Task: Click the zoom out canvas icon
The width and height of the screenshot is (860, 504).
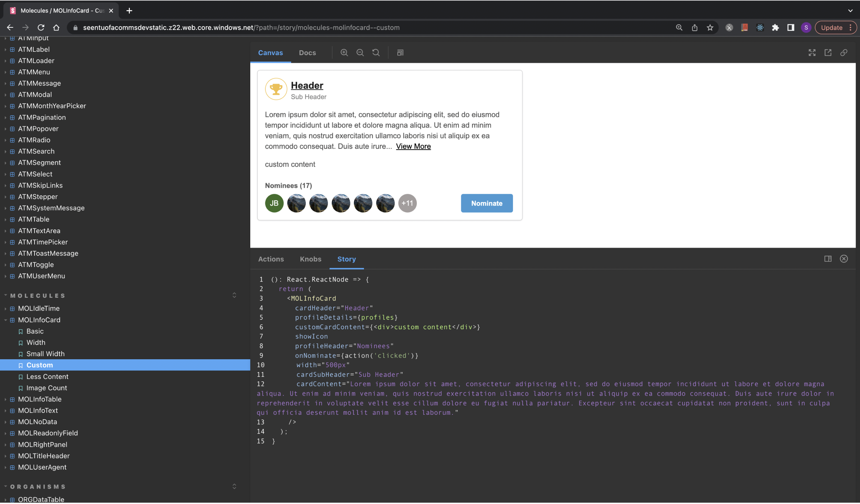Action: [360, 52]
